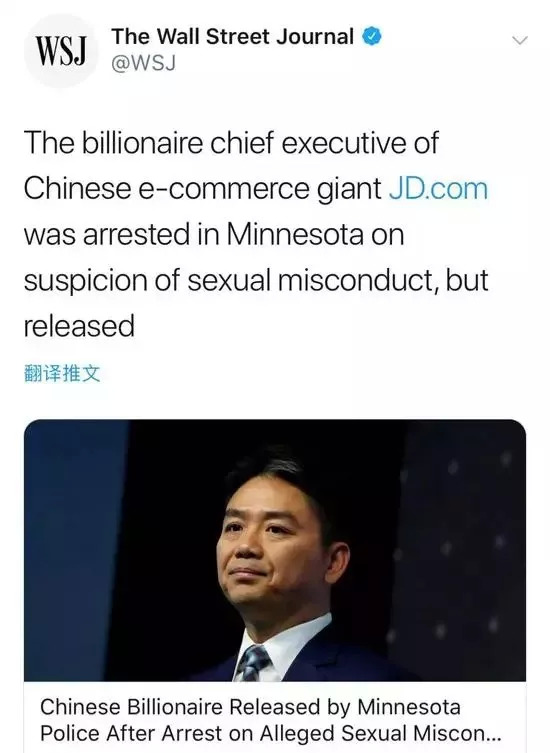Expand the tweet options chevron
This screenshot has height=753, width=550.
coord(519,40)
